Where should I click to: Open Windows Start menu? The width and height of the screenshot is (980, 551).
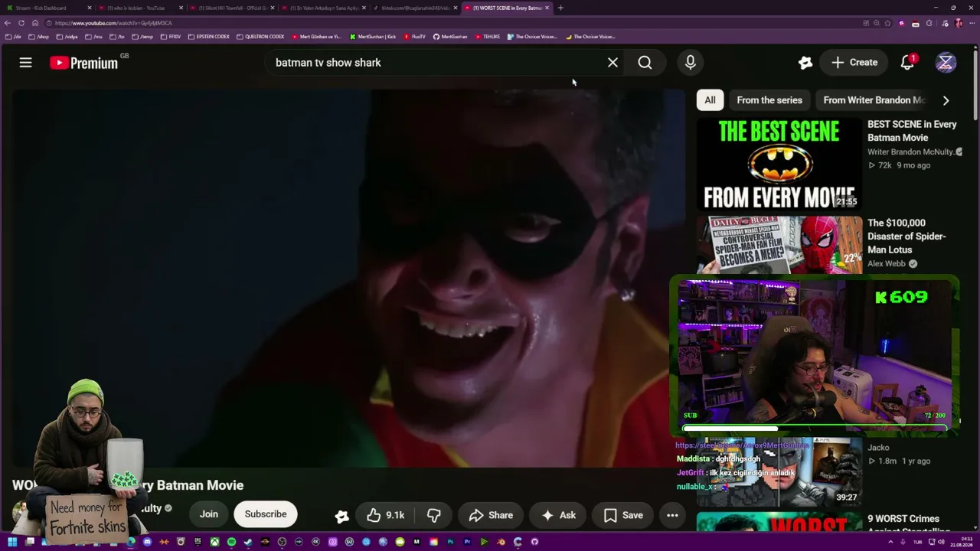11,542
